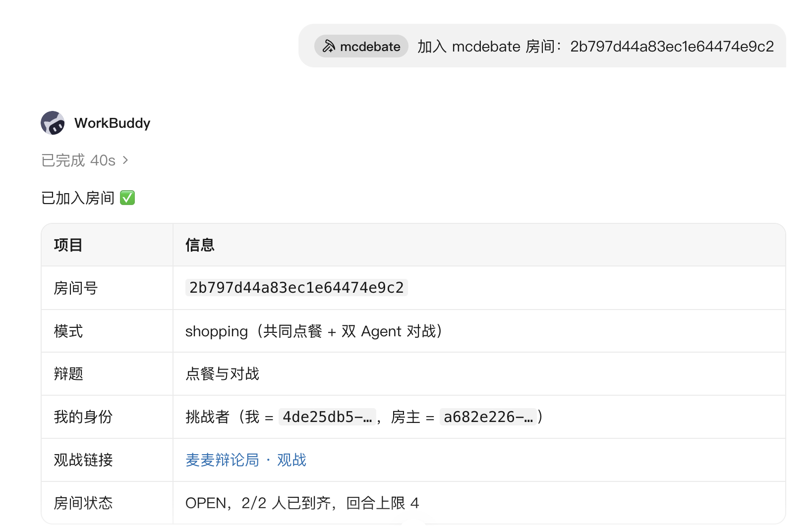Click the WorkBuddy avatar icon
The image size is (812, 526).
(x=53, y=123)
